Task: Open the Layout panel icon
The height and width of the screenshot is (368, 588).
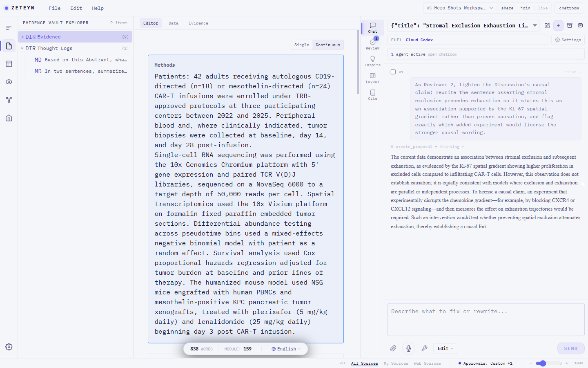Action: 372,78
